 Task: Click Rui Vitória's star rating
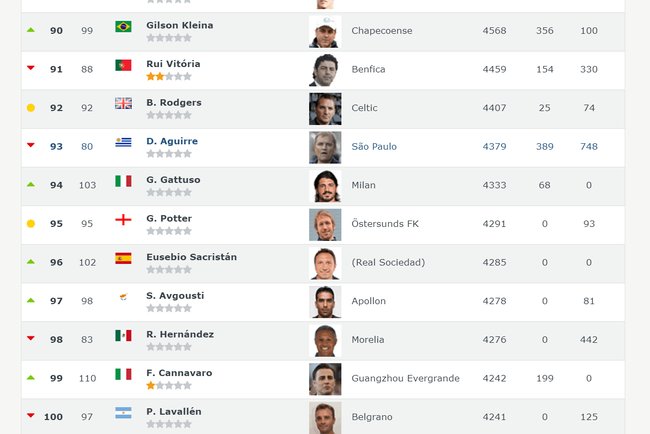168,76
